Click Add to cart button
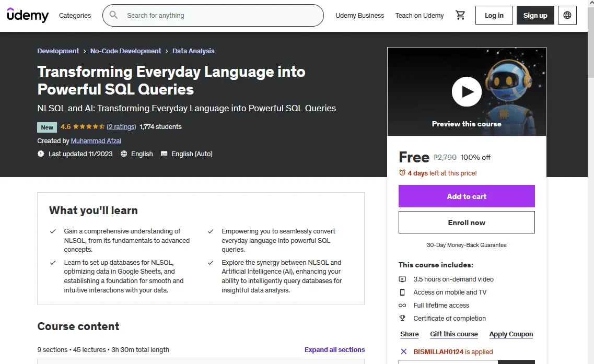 coord(467,196)
